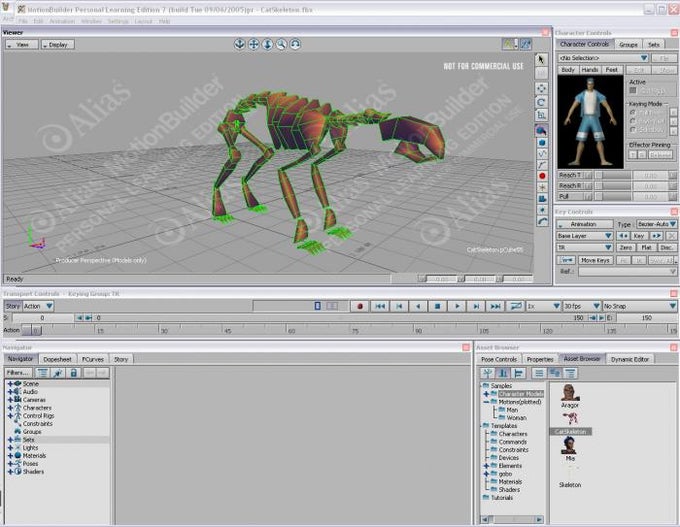Open the TR keying group dropdown
The width and height of the screenshot is (680, 527).
pos(585,248)
